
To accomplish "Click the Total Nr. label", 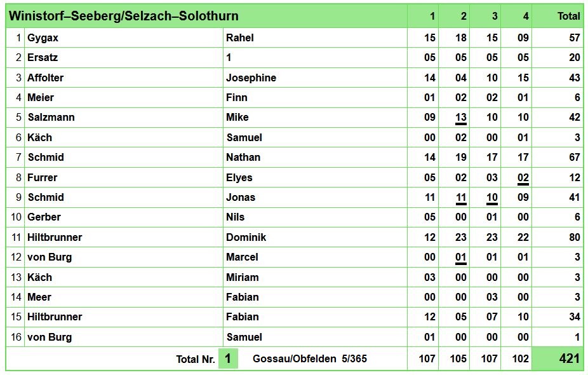I will click(x=196, y=359).
